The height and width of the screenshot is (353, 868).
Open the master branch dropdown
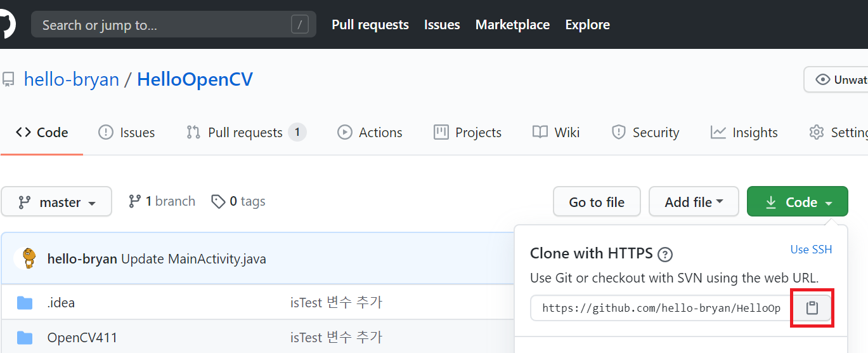56,202
